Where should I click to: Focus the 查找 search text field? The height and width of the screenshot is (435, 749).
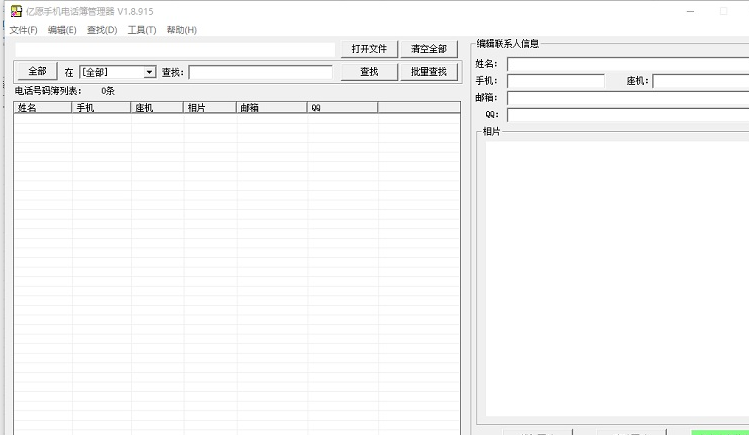tap(261, 73)
